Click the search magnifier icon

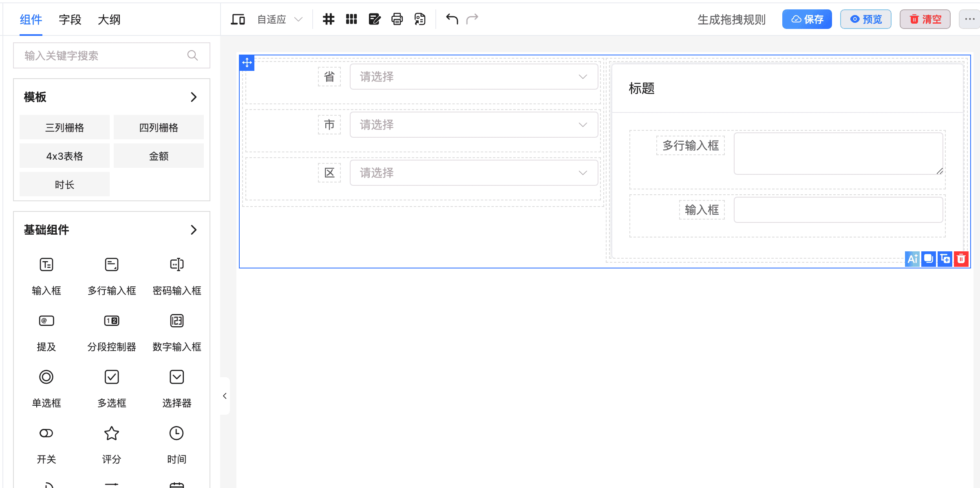pyautogui.click(x=192, y=55)
